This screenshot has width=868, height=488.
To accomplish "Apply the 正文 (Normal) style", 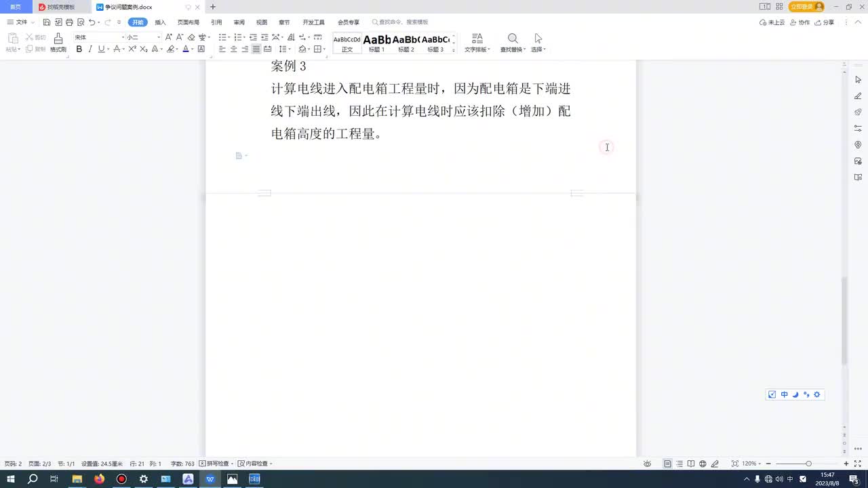I will point(347,43).
